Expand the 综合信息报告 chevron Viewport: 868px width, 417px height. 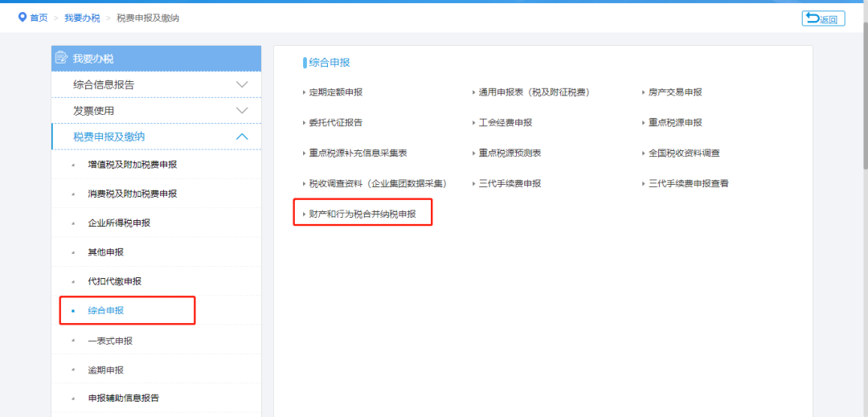click(x=242, y=84)
